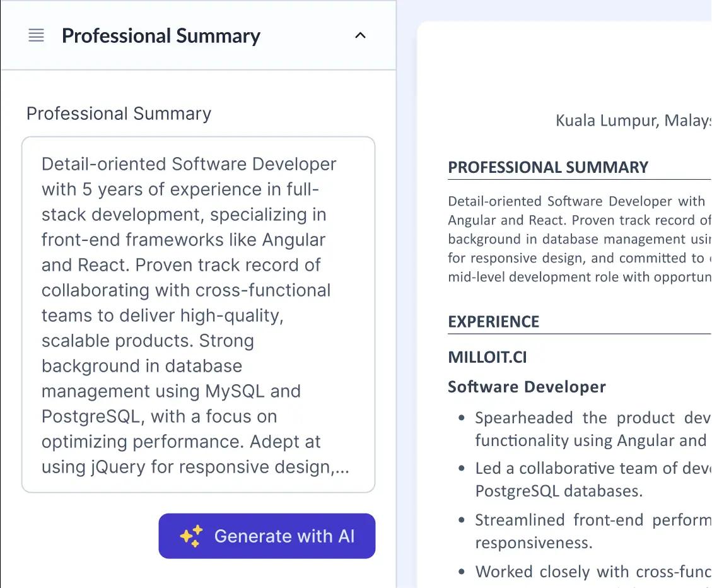Click the Professional Summary section header
The height and width of the screenshot is (588, 712).
click(x=161, y=36)
